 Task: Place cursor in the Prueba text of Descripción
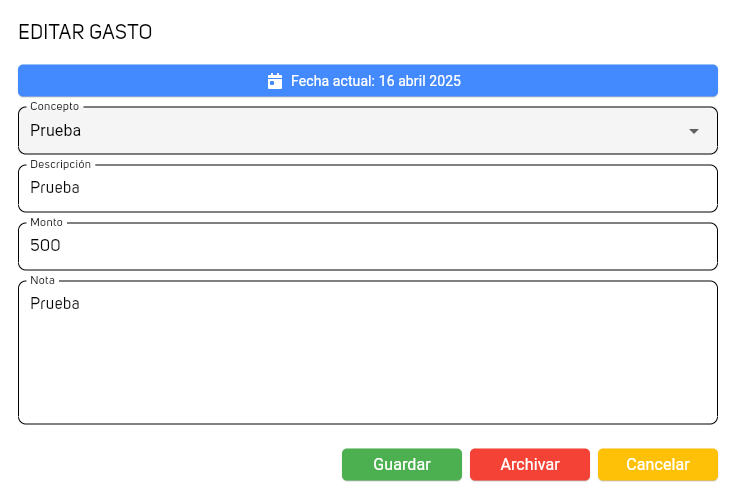coord(55,188)
